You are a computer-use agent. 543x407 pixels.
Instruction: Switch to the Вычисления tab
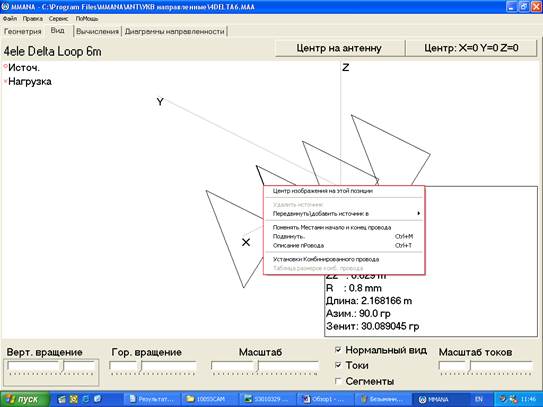pos(97,31)
